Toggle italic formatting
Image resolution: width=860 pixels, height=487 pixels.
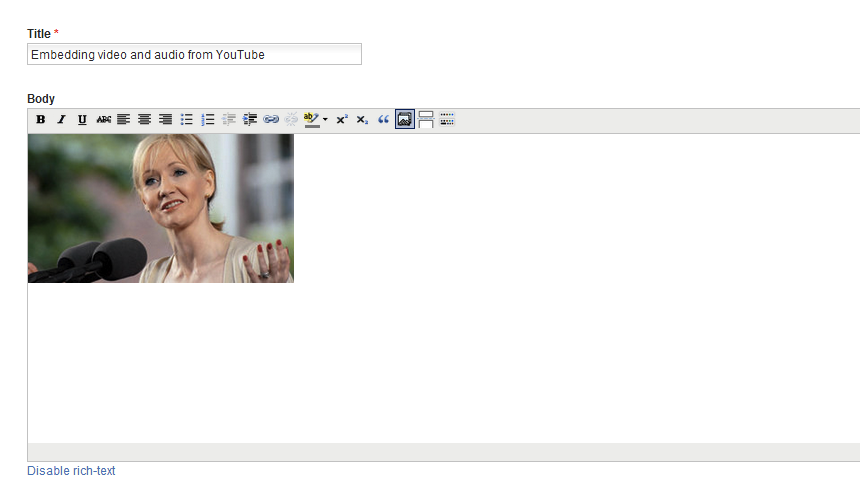click(x=61, y=120)
